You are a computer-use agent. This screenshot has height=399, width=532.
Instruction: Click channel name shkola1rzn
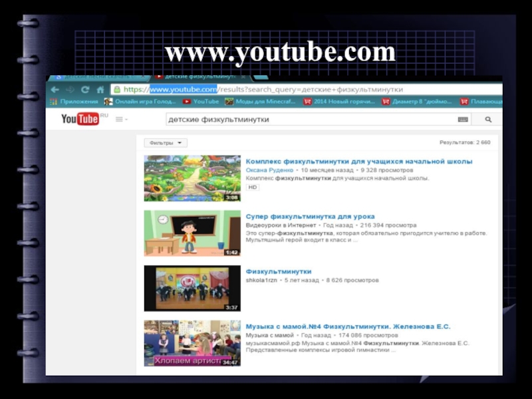point(261,280)
